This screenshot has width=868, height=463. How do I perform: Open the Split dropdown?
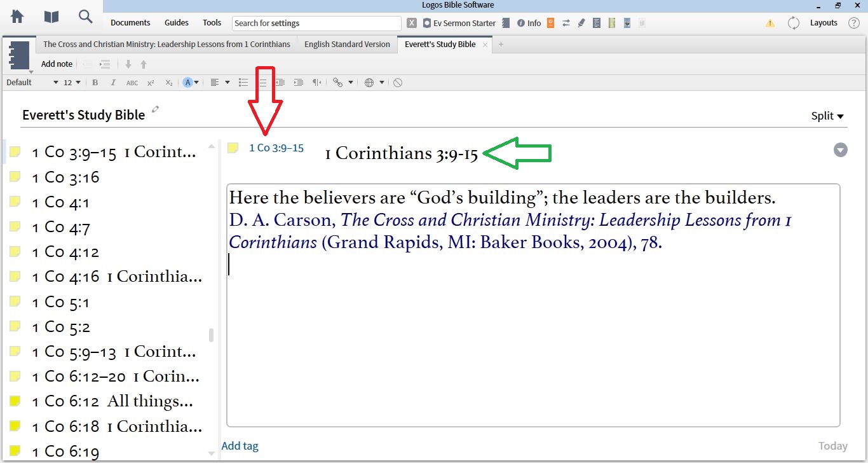pos(827,116)
